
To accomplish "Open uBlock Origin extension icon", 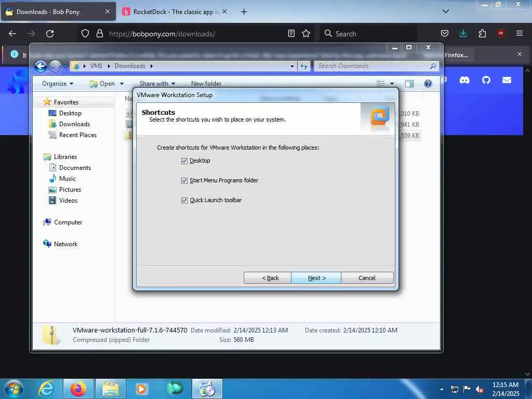I will pos(501,33).
